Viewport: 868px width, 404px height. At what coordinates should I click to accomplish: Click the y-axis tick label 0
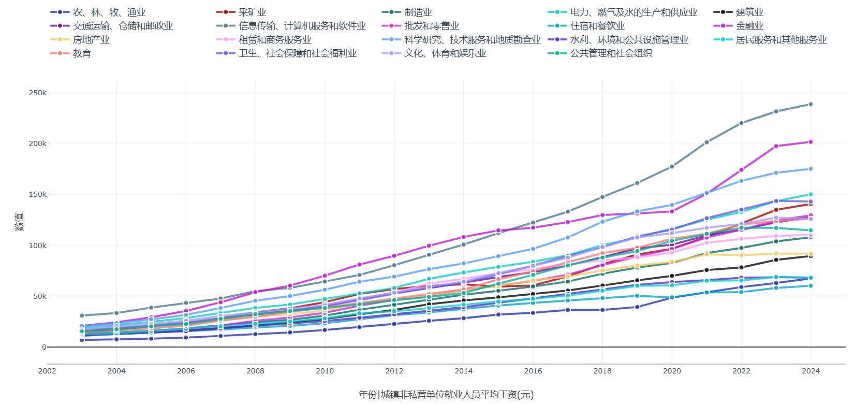point(44,347)
